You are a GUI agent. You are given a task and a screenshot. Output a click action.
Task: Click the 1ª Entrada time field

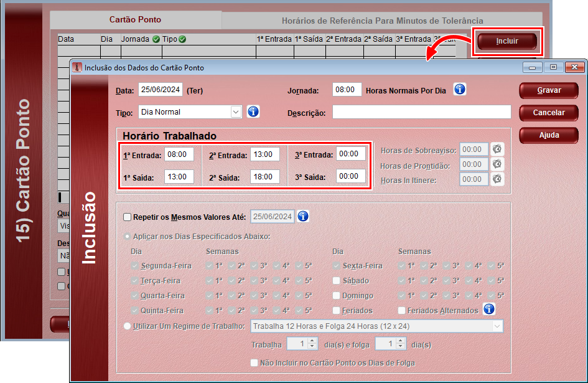pyautogui.click(x=179, y=154)
